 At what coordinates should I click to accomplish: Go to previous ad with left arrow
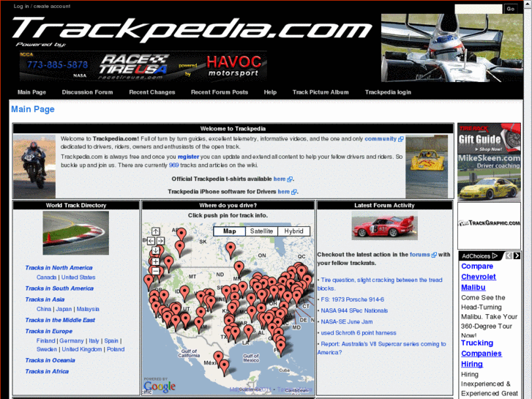509,256
